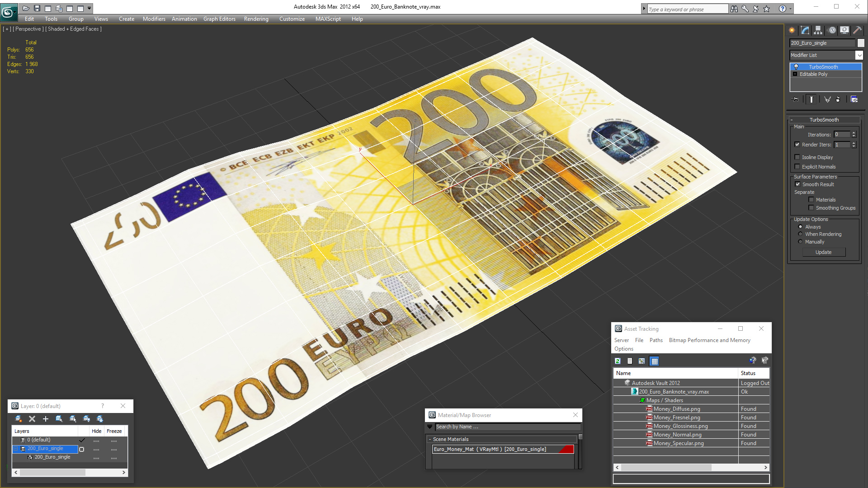Click Select Highlighted Objects icon in Layer dialog
The width and height of the screenshot is (868, 488).
59,419
